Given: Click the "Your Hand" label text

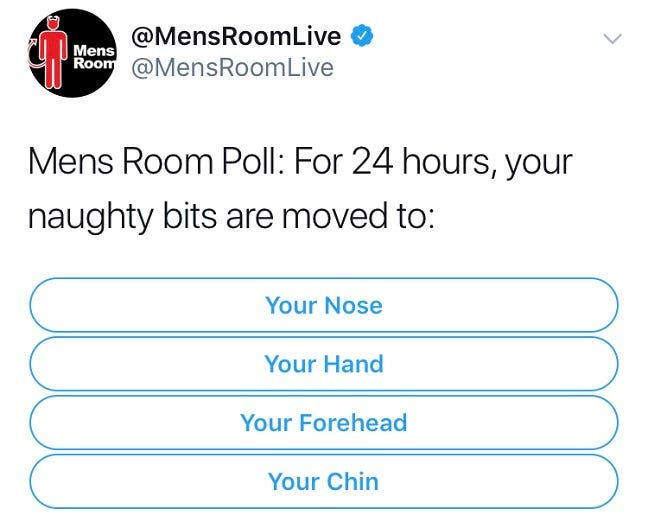Looking at the screenshot, I should pos(323,364).
